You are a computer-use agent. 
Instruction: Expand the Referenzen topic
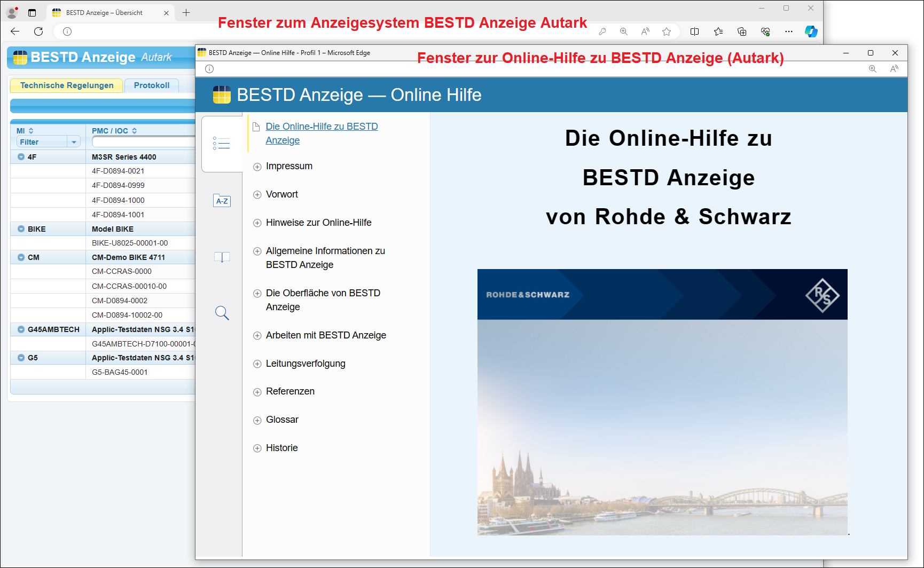click(257, 392)
